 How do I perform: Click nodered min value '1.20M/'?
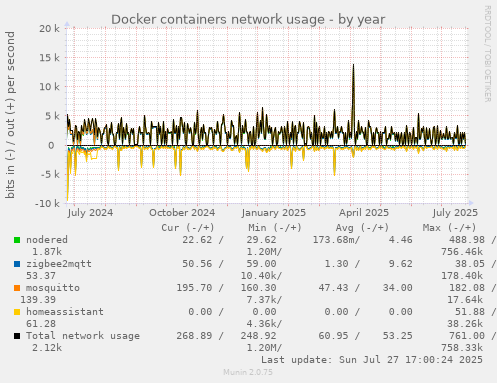pyautogui.click(x=264, y=252)
